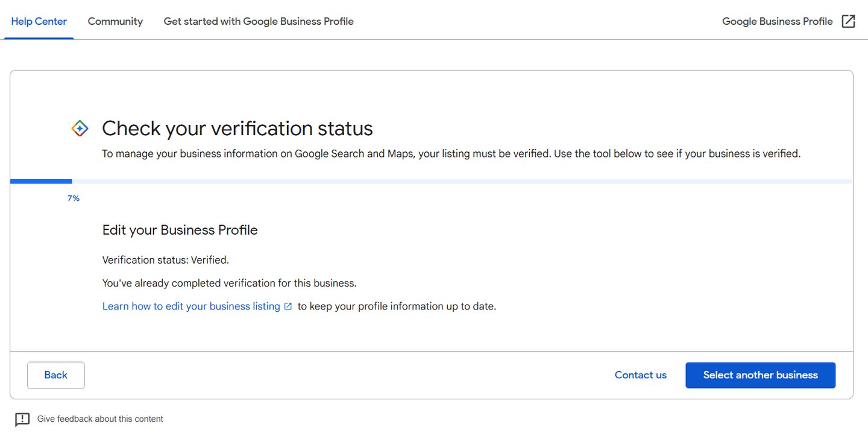Click the Google Business Profile diamond logo icon
This screenshot has width=868, height=438.
(x=80, y=129)
